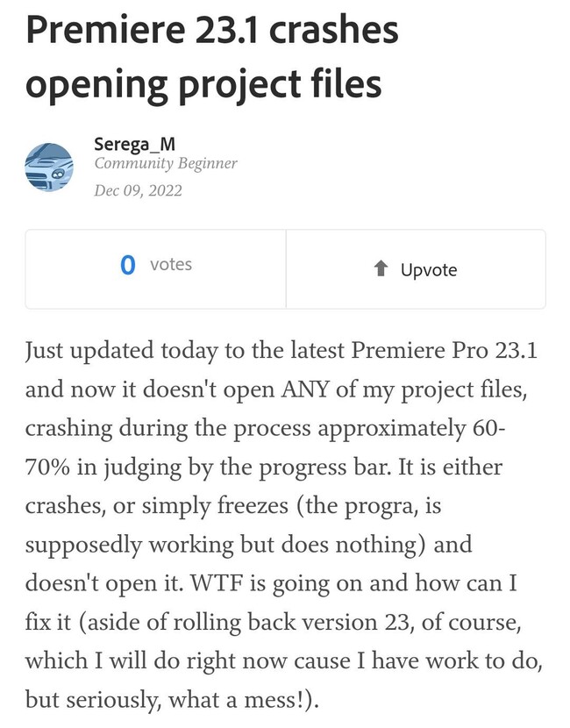
Task: Click '70%' text in the post body
Action: 47,467
